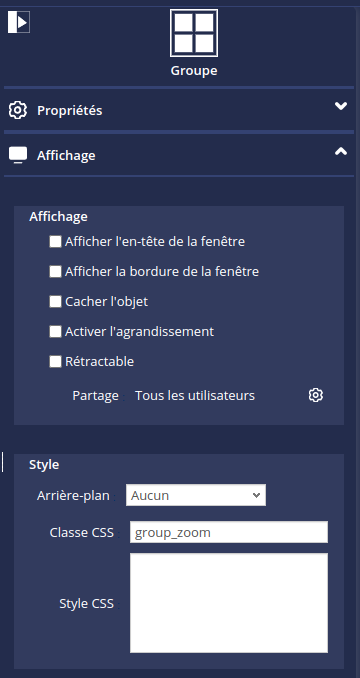
Task: Toggle Activer l'agrandissement checkbox
Action: click(55, 332)
